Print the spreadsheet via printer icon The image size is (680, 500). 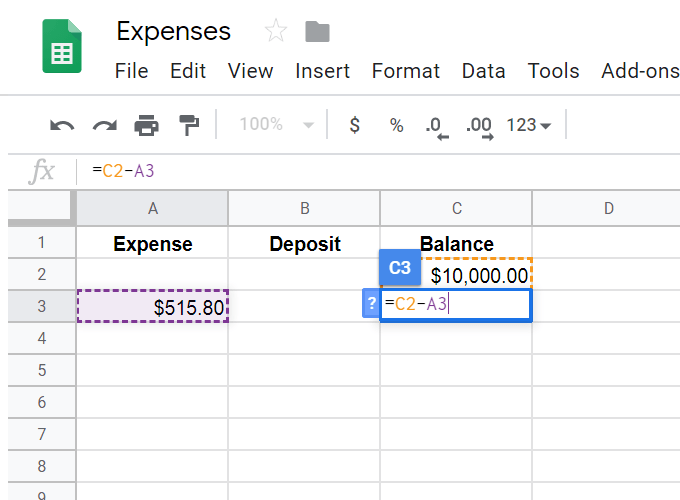tap(147, 125)
